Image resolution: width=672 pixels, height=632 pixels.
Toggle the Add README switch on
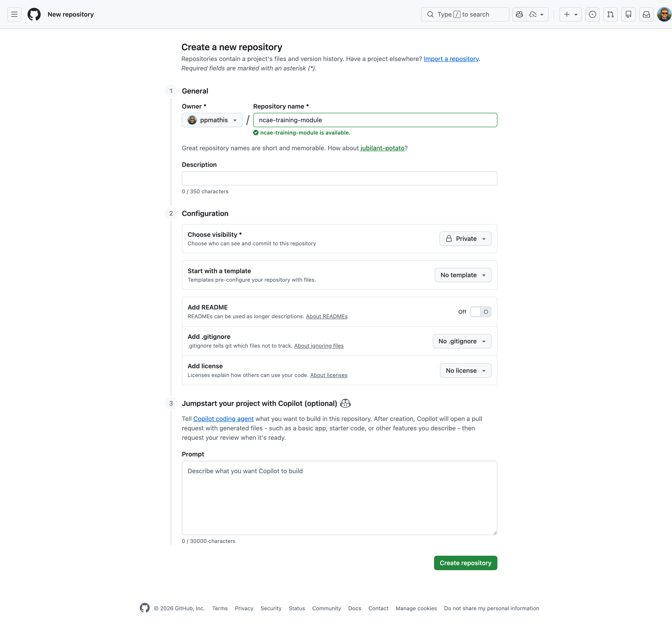[x=480, y=312]
